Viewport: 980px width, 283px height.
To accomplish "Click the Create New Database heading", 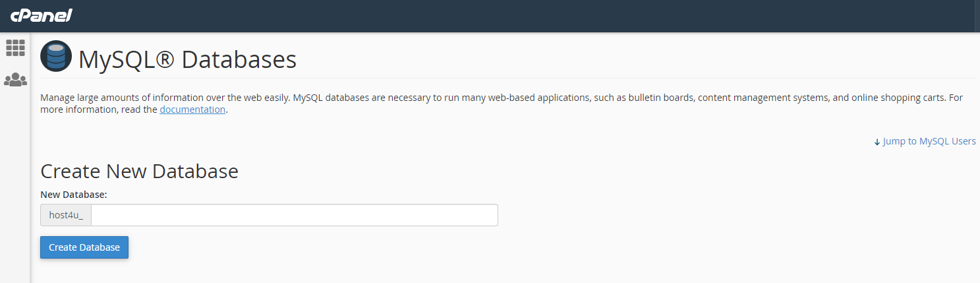I will [139, 172].
